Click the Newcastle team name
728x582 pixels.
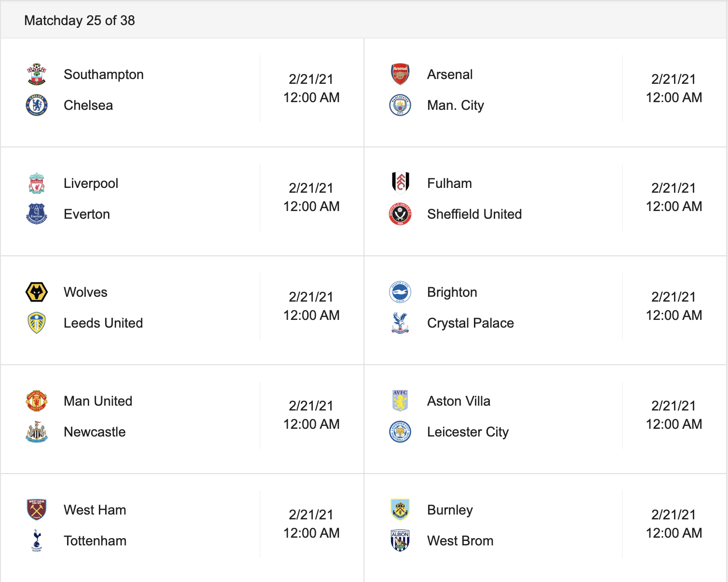[94, 432]
